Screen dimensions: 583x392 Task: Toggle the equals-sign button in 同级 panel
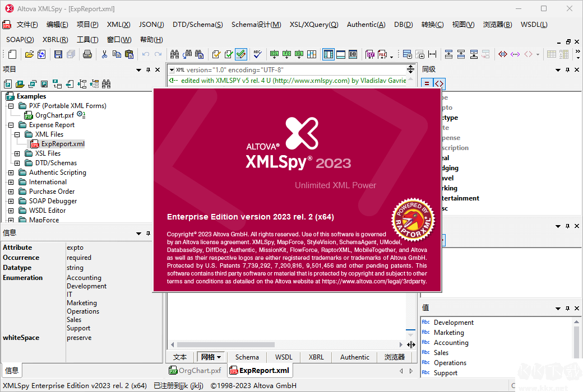427,83
